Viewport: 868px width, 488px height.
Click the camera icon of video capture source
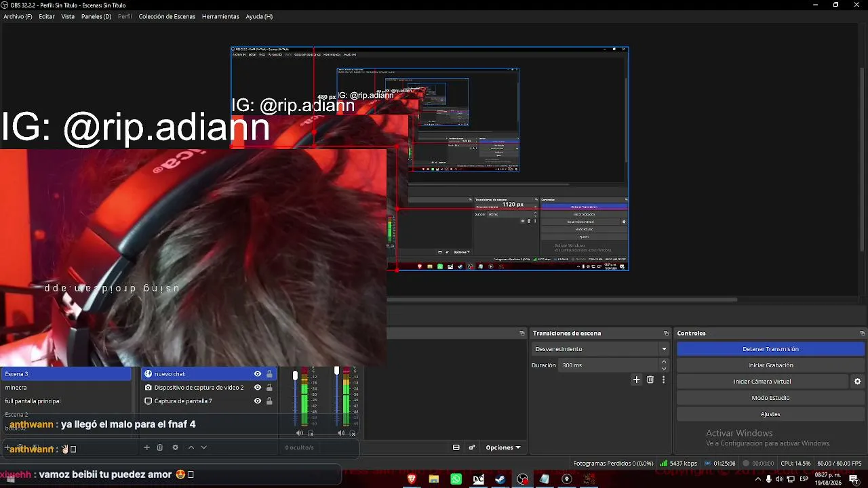pos(149,388)
